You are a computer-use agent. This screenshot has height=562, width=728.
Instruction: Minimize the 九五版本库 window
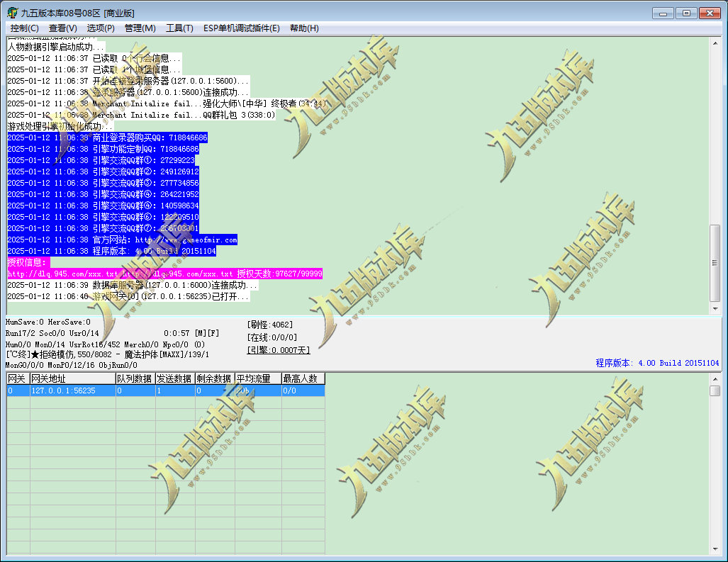[x=663, y=13]
